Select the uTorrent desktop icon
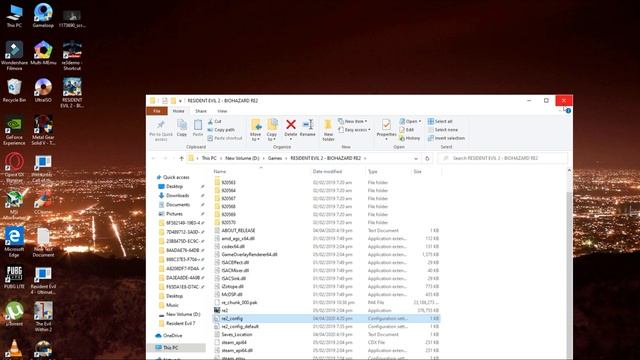This screenshot has width=640, height=360. coord(14,314)
